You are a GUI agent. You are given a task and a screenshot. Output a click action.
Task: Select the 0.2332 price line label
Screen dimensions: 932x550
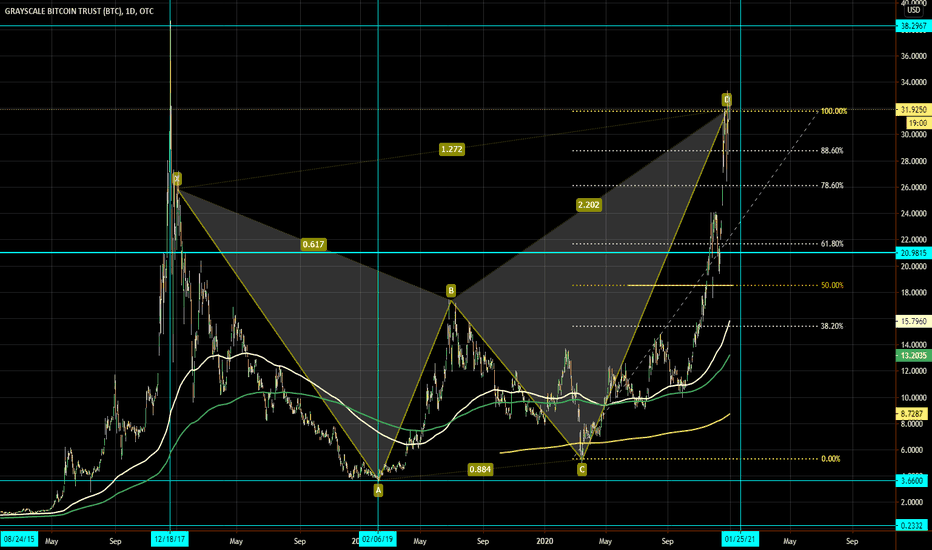pyautogui.click(x=913, y=526)
